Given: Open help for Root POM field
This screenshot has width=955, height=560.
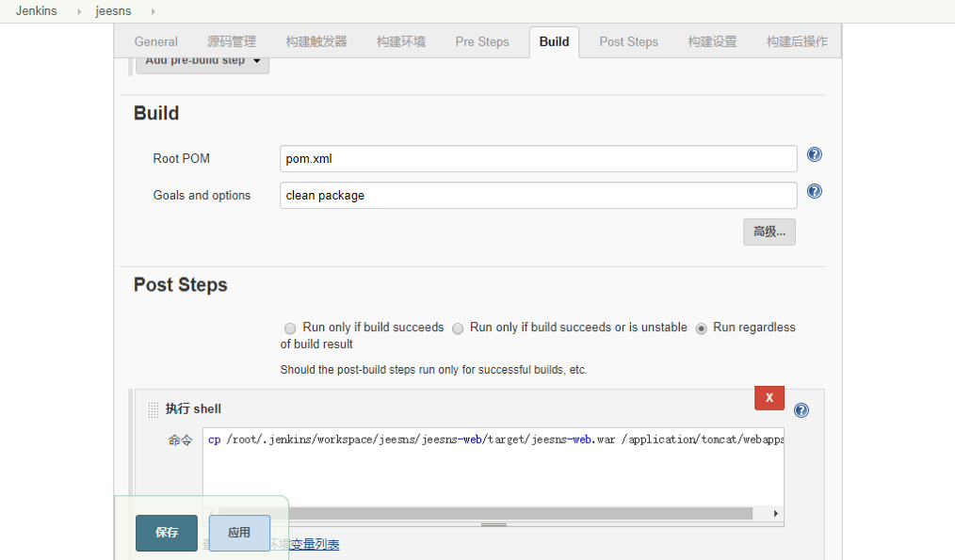Looking at the screenshot, I should (814, 154).
